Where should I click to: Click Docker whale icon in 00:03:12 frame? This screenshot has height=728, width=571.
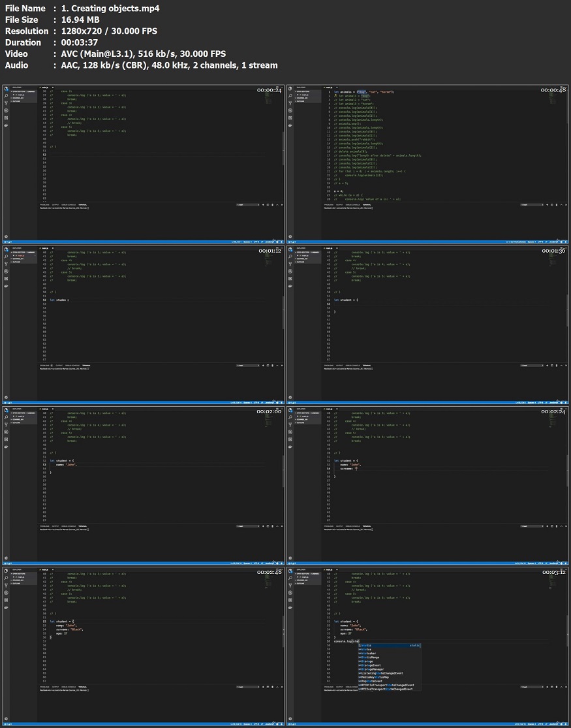290,607
